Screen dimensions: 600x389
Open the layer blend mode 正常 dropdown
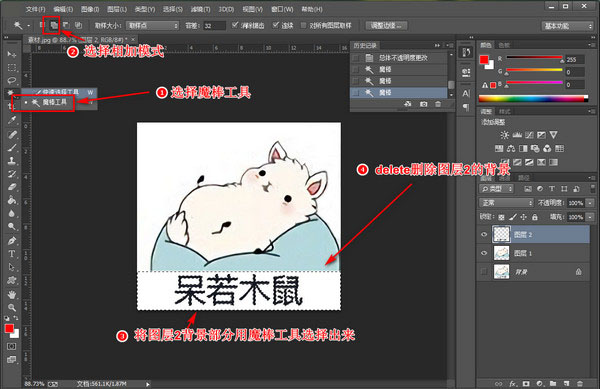507,203
